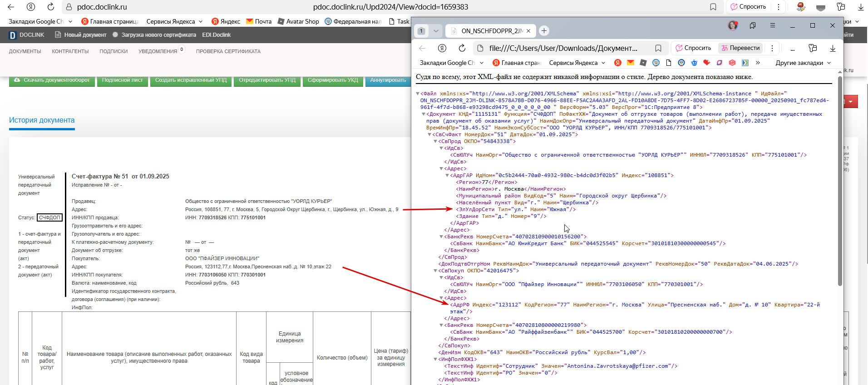Click Перевести translate button in front window
The image size is (868, 385).
[x=740, y=48]
